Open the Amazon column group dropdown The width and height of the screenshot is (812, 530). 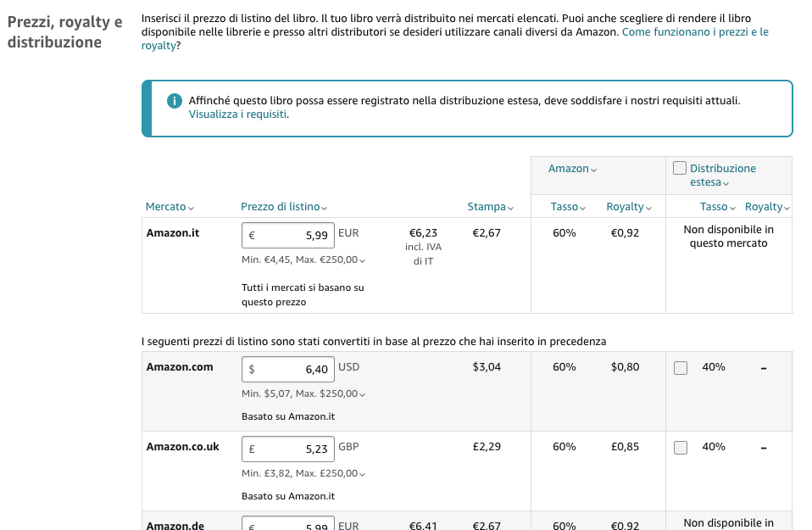(x=572, y=169)
